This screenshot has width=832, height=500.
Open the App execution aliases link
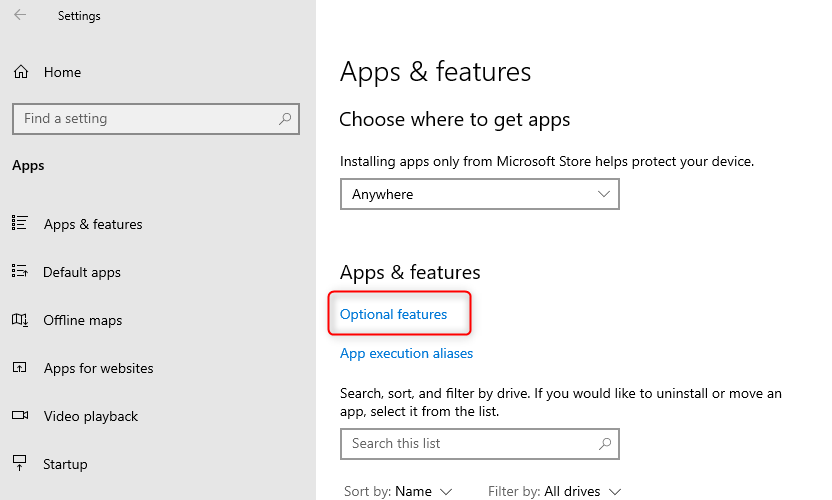(406, 354)
